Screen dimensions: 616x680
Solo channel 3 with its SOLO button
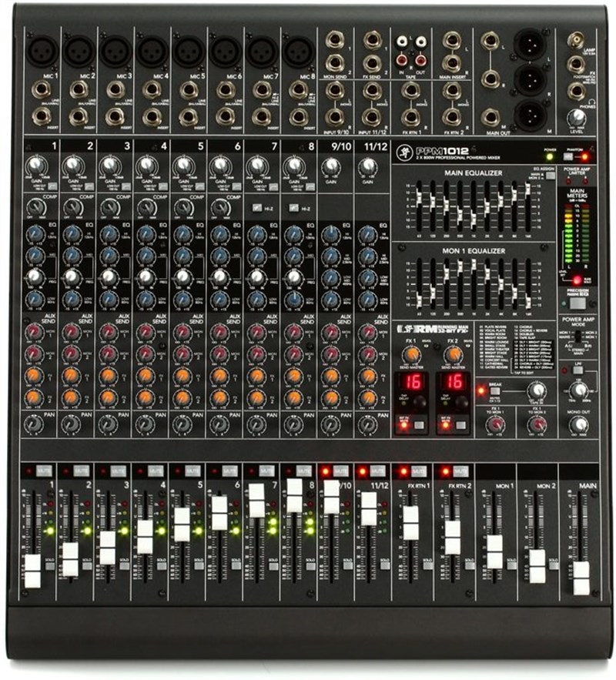(125, 566)
